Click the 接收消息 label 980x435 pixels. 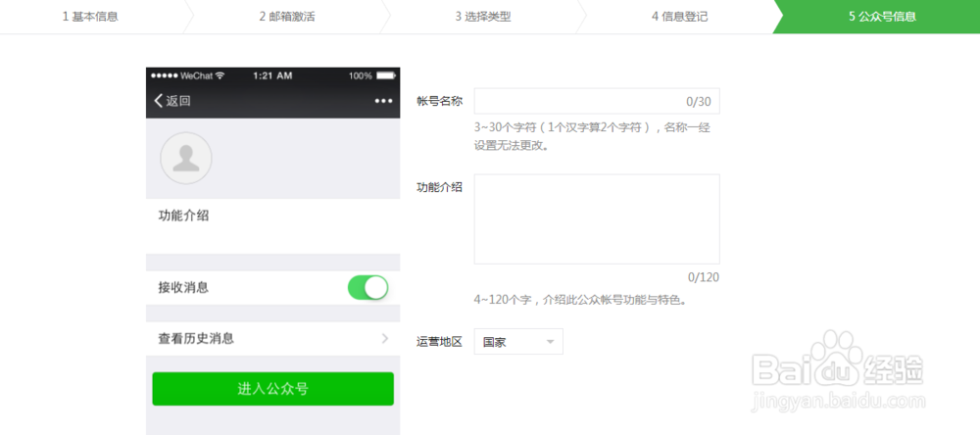point(184,287)
